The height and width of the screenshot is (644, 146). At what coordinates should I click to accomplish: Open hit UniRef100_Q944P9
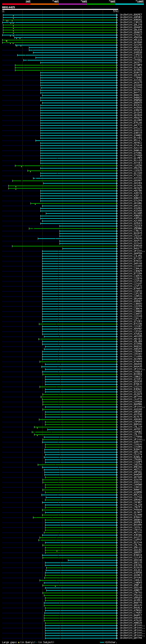coord(131,27)
